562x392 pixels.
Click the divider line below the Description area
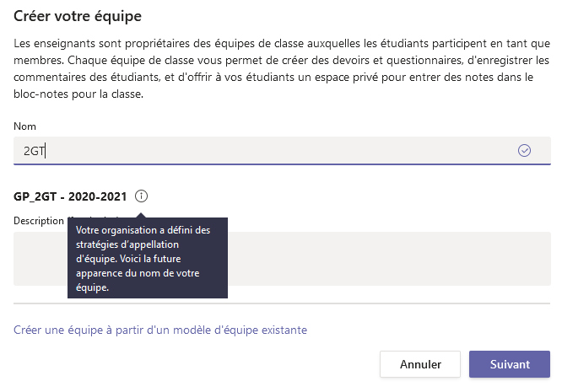click(x=282, y=303)
